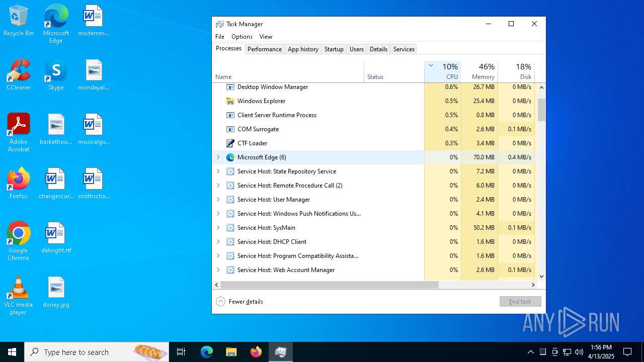Switch to the Details tab
Viewport: 644px width, 362px height.
[378, 49]
